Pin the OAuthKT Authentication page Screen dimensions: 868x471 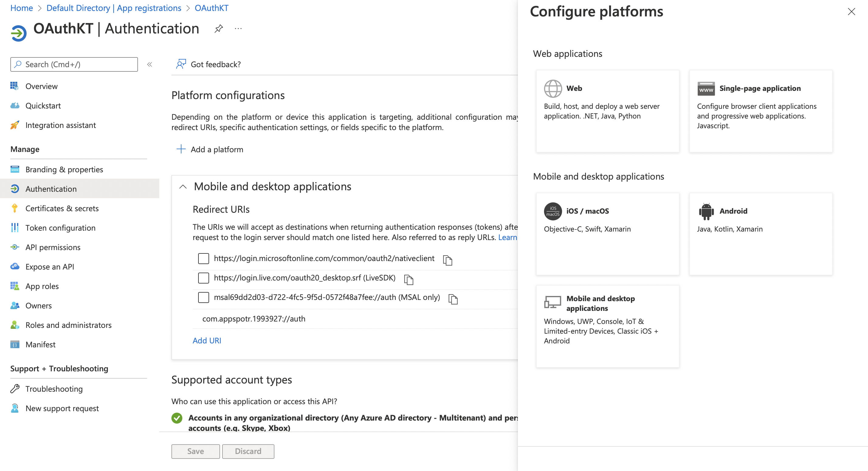[x=219, y=29]
